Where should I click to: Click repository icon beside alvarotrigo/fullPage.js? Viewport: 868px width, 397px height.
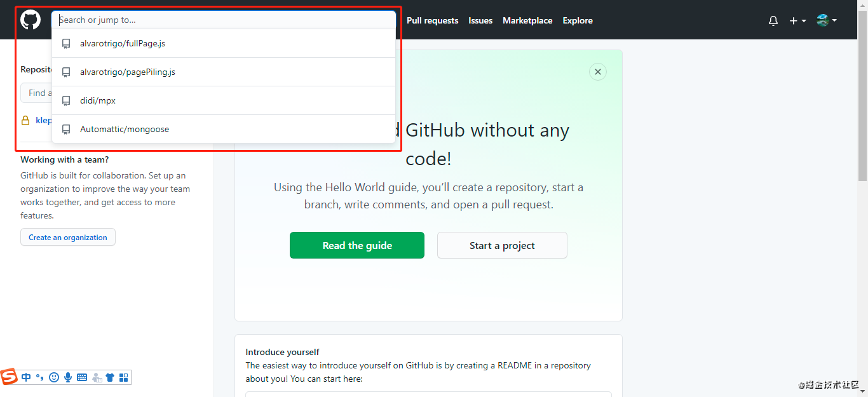point(66,44)
